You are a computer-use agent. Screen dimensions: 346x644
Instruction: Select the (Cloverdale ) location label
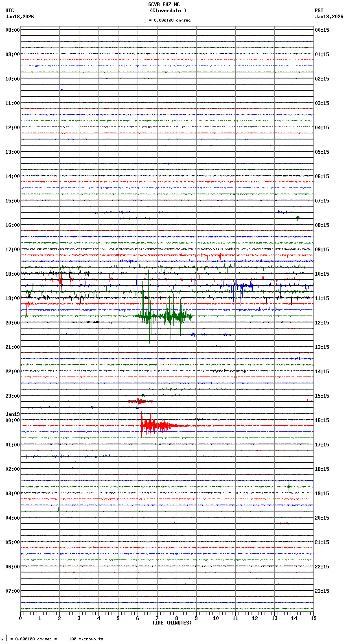pos(168,11)
